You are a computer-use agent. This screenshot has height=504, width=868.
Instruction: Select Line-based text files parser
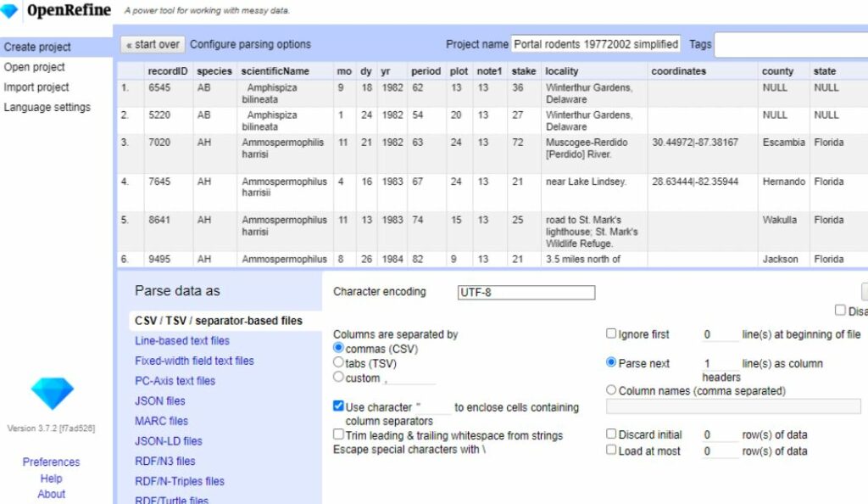[182, 341]
